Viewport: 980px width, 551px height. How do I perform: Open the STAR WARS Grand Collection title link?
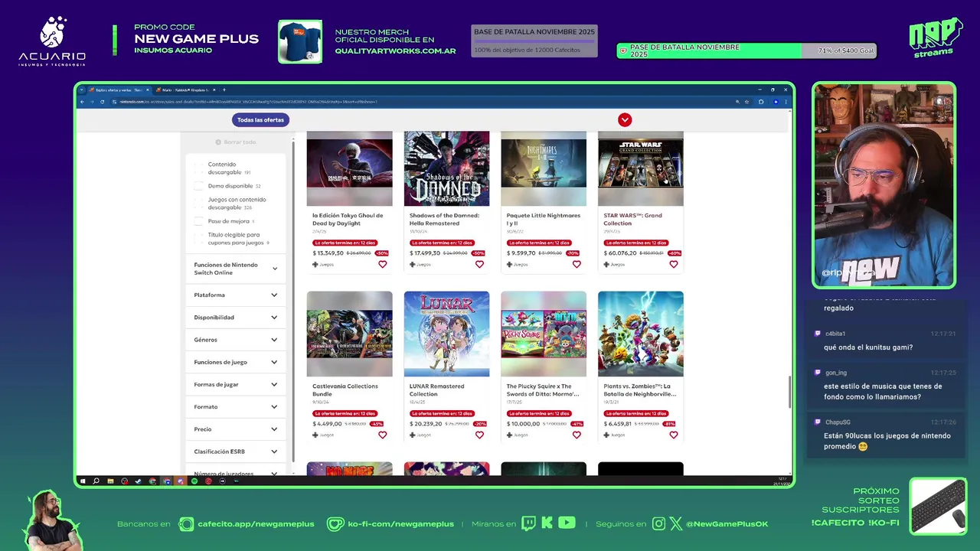tap(633, 219)
